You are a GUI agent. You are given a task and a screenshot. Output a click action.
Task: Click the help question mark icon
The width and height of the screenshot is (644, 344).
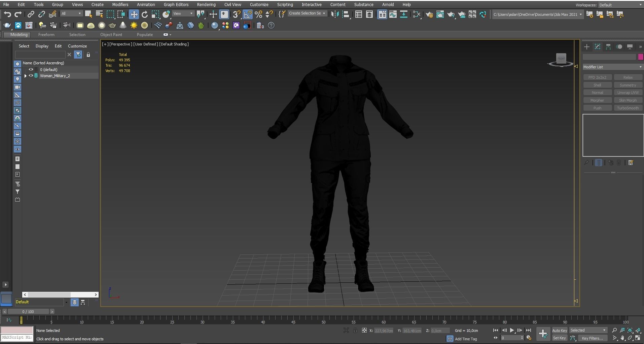click(271, 26)
